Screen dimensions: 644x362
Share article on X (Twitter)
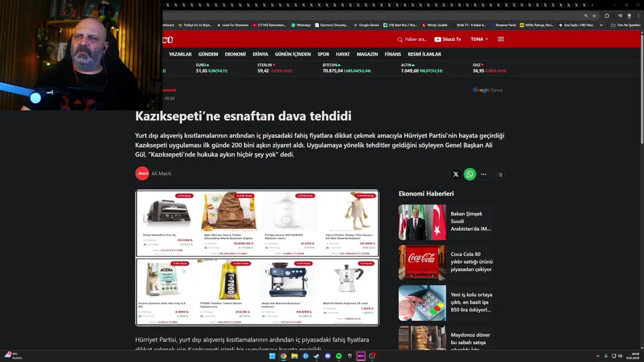click(456, 174)
